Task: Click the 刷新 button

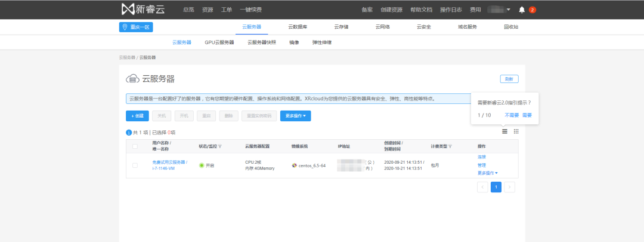Action: [509, 79]
